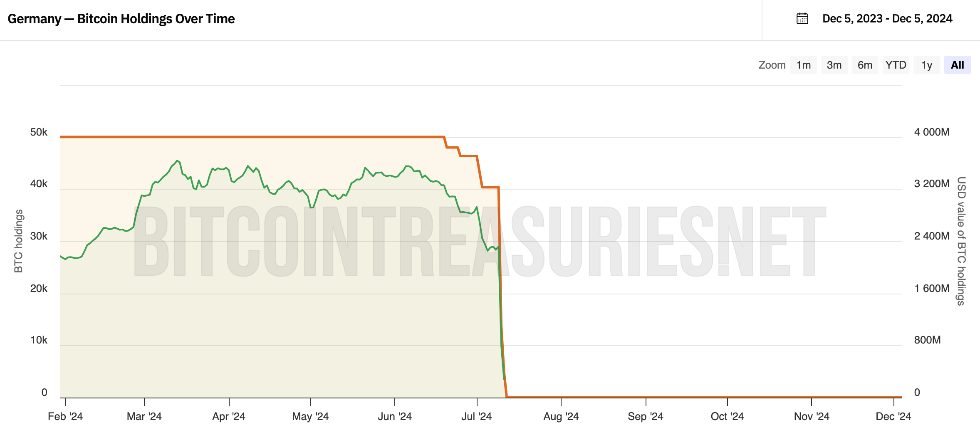Click the Mar '24 marker on the time axis

coord(144,416)
